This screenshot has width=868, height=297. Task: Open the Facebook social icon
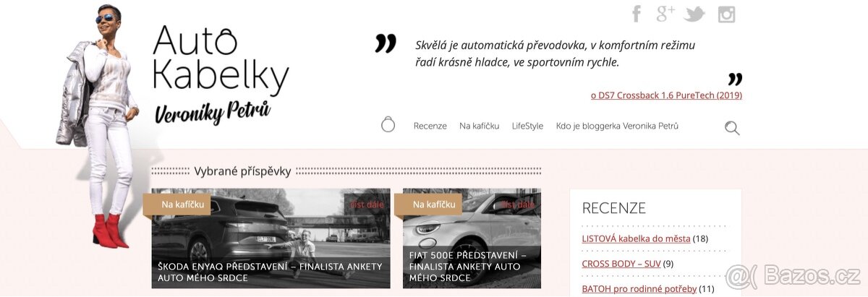[637, 14]
